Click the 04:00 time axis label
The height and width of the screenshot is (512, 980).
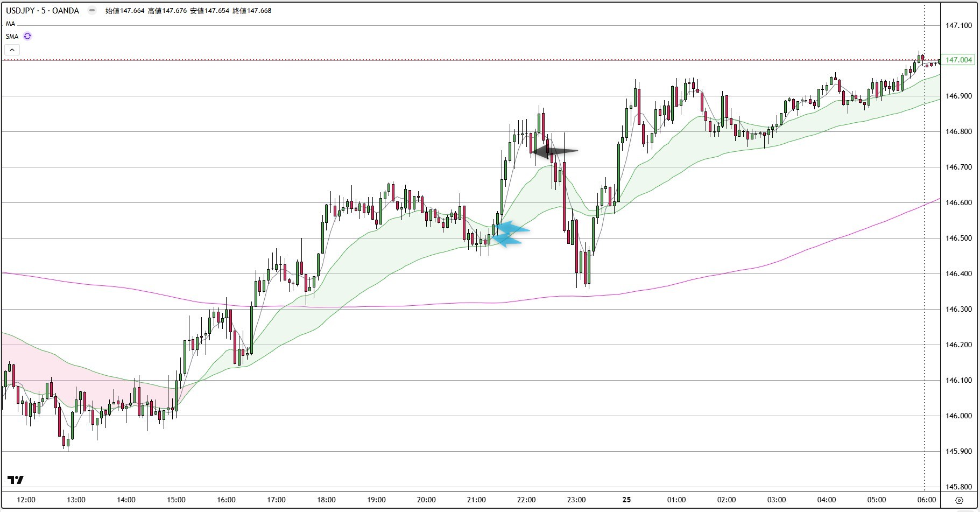coord(827,500)
